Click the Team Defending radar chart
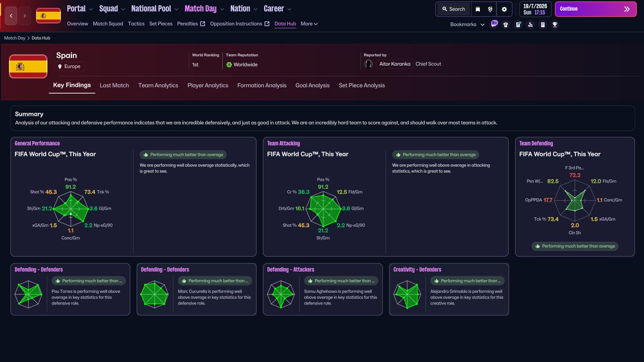This screenshot has width=644, height=362. (575, 200)
